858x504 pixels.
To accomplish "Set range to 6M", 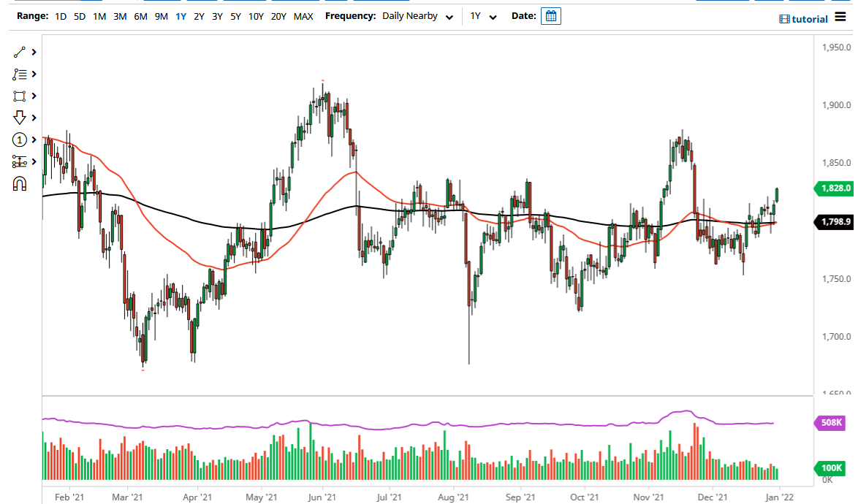I will (x=140, y=16).
